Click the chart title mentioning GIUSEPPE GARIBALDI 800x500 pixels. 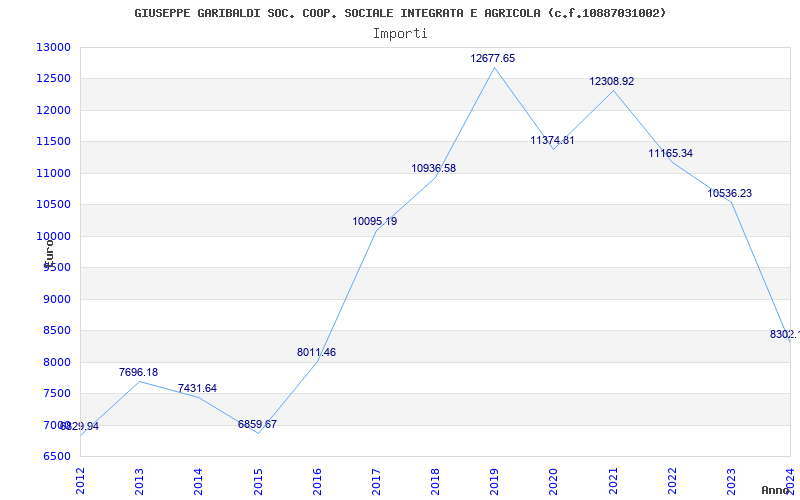(x=400, y=13)
